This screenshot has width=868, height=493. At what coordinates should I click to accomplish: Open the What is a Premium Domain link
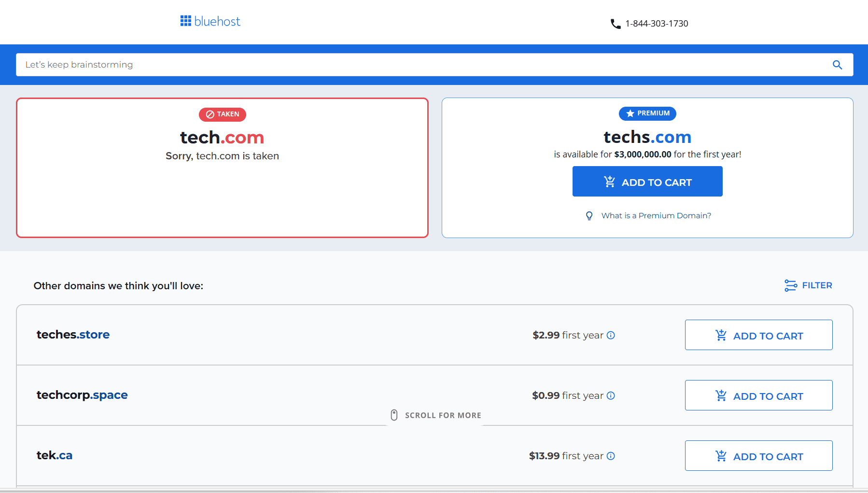[656, 215]
